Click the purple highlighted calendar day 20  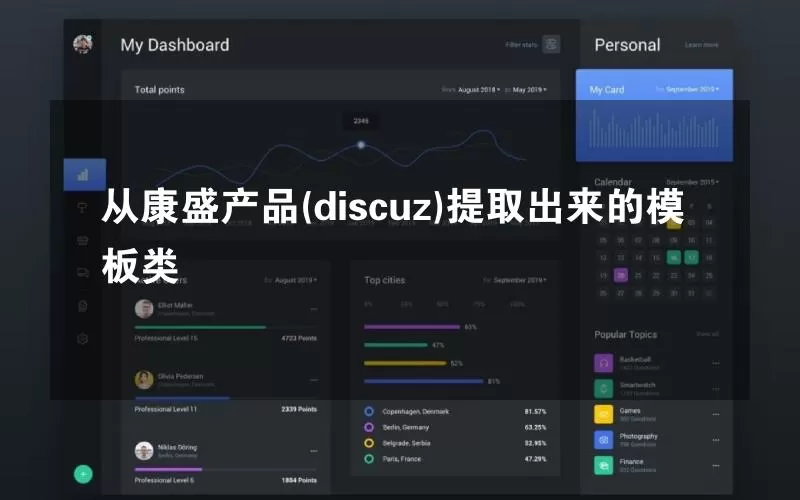coord(620,276)
